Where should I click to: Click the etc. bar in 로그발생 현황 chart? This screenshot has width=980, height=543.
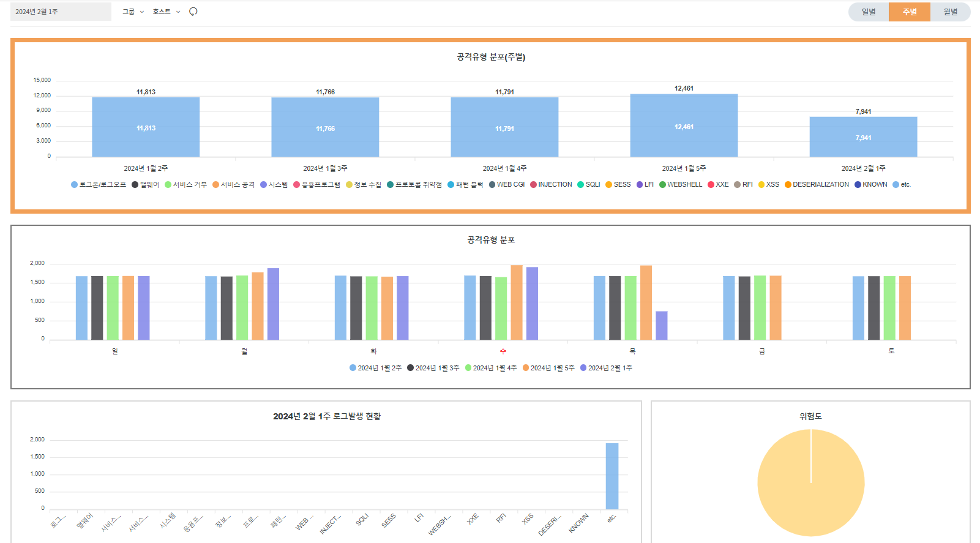[612, 476]
